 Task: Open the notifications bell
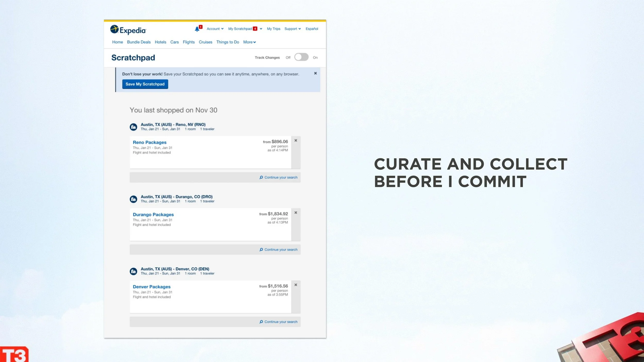click(x=197, y=29)
